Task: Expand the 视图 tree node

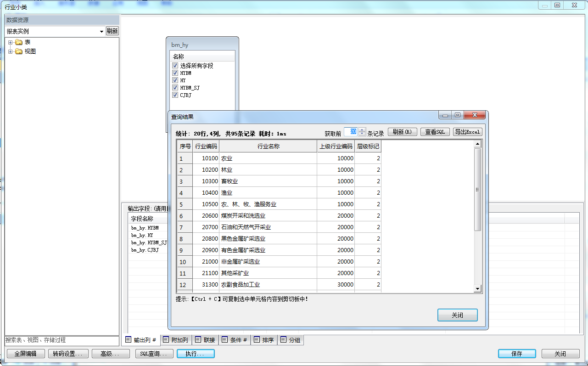Action: coord(10,51)
